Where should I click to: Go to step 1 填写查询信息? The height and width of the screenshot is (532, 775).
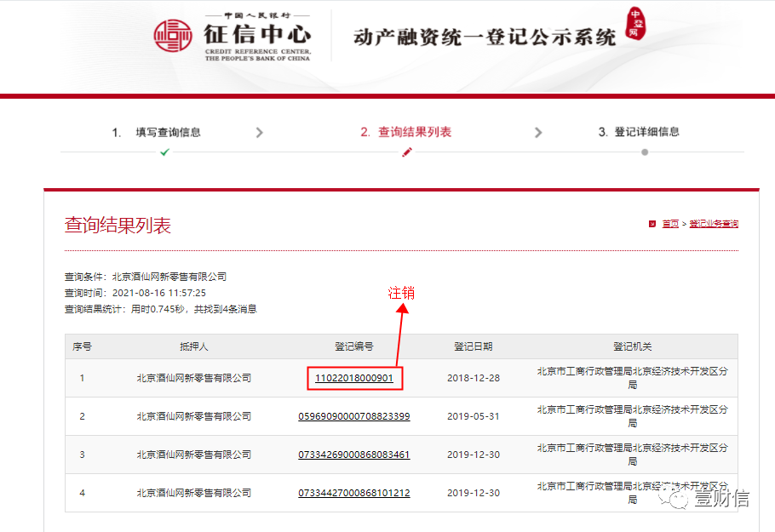pos(156,133)
